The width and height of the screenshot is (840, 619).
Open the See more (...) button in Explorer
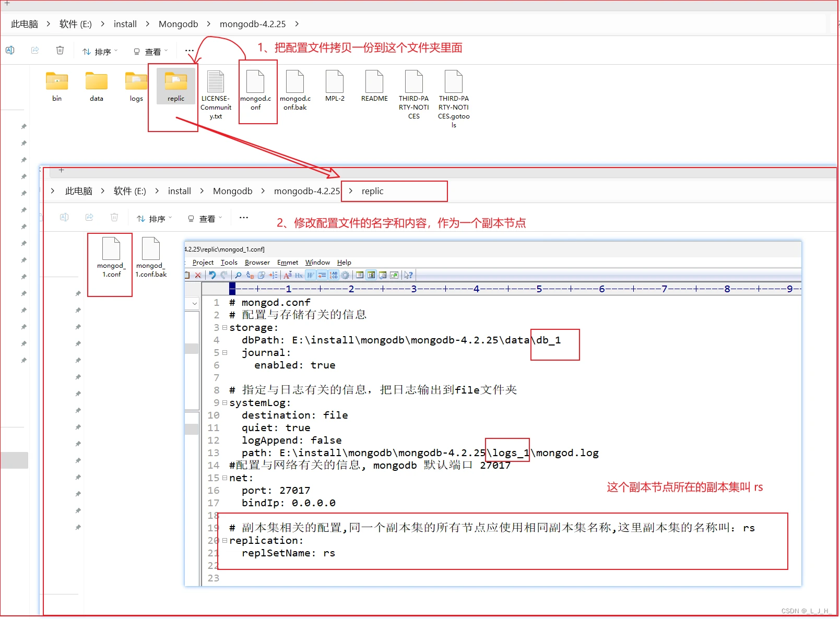point(189,50)
